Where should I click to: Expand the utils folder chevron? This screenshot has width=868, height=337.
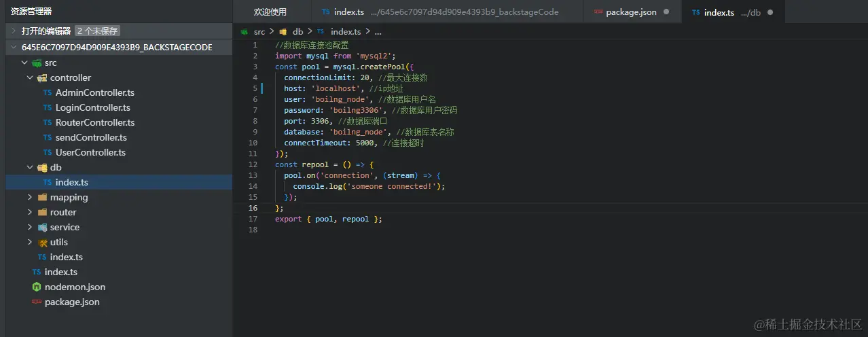(x=30, y=242)
